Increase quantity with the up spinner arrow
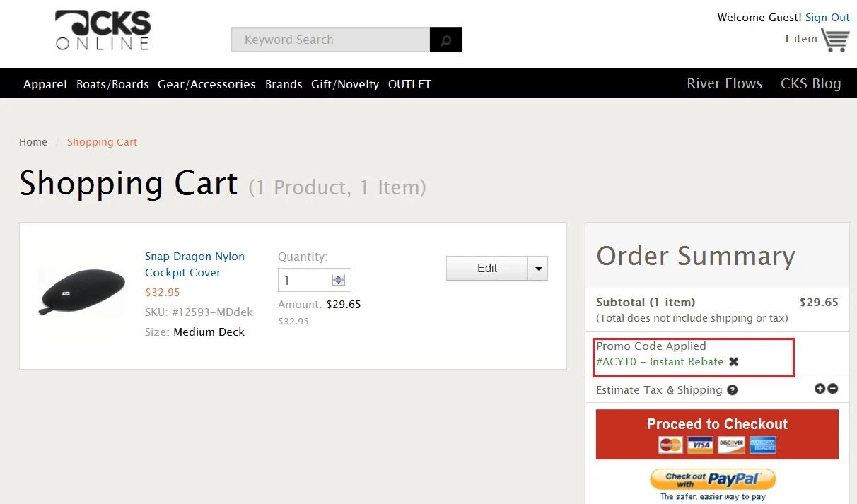The width and height of the screenshot is (857, 504). coord(339,277)
